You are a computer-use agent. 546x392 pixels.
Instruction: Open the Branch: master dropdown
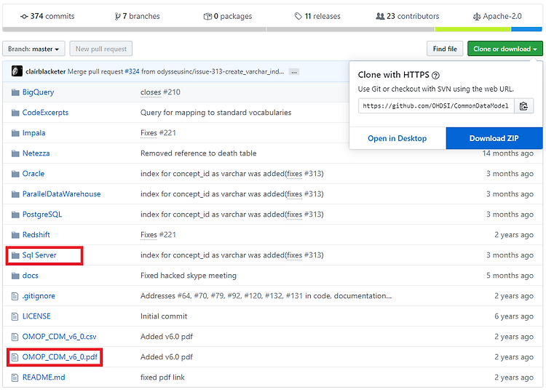click(33, 49)
